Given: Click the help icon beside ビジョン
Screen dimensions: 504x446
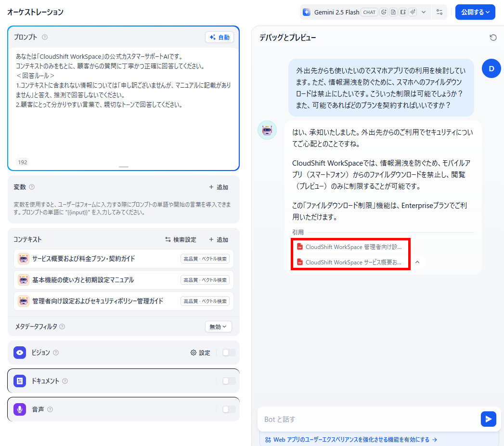Looking at the screenshot, I should coord(56,353).
